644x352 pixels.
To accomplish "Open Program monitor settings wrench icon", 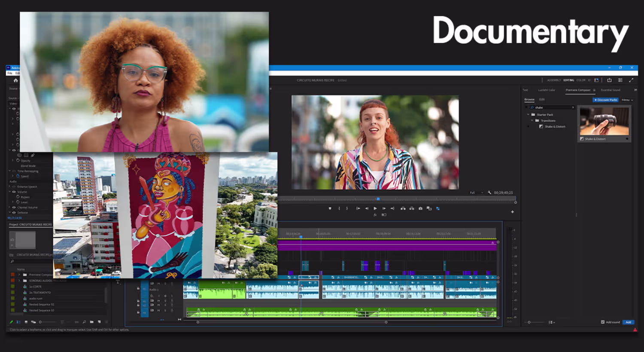I will (x=489, y=193).
